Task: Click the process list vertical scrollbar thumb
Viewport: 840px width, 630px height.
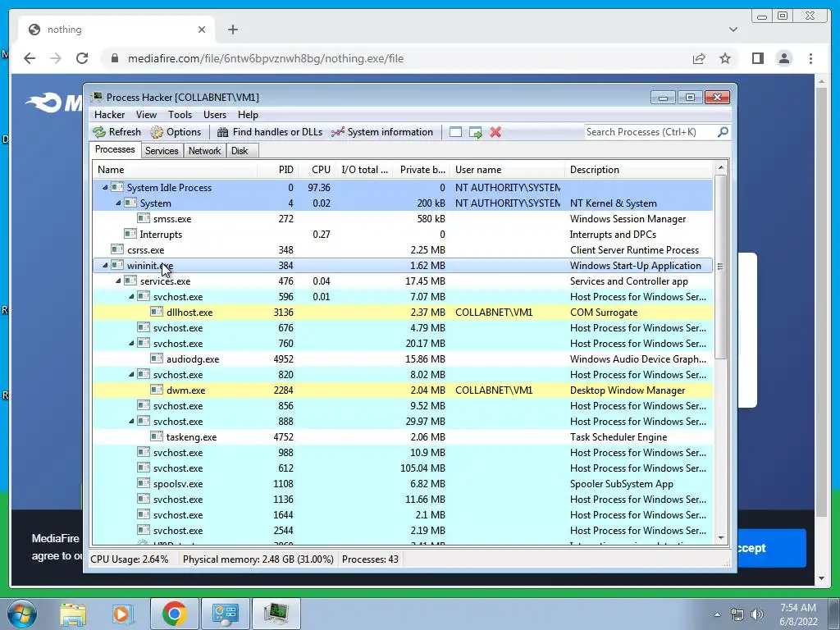Action: coord(720,267)
